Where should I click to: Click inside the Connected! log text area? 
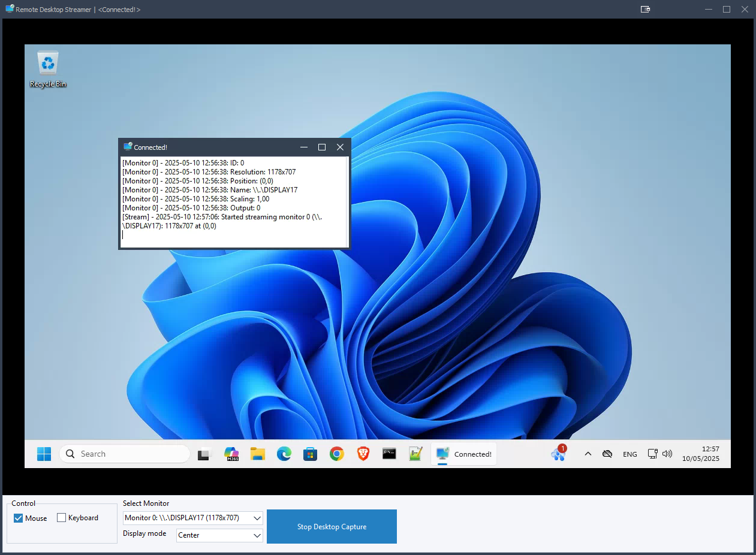point(234,202)
